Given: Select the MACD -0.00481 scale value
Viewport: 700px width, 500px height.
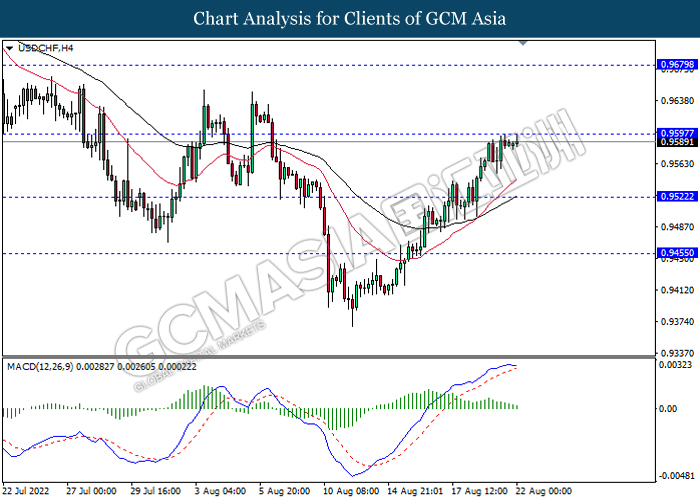Looking at the screenshot, I should (676, 476).
